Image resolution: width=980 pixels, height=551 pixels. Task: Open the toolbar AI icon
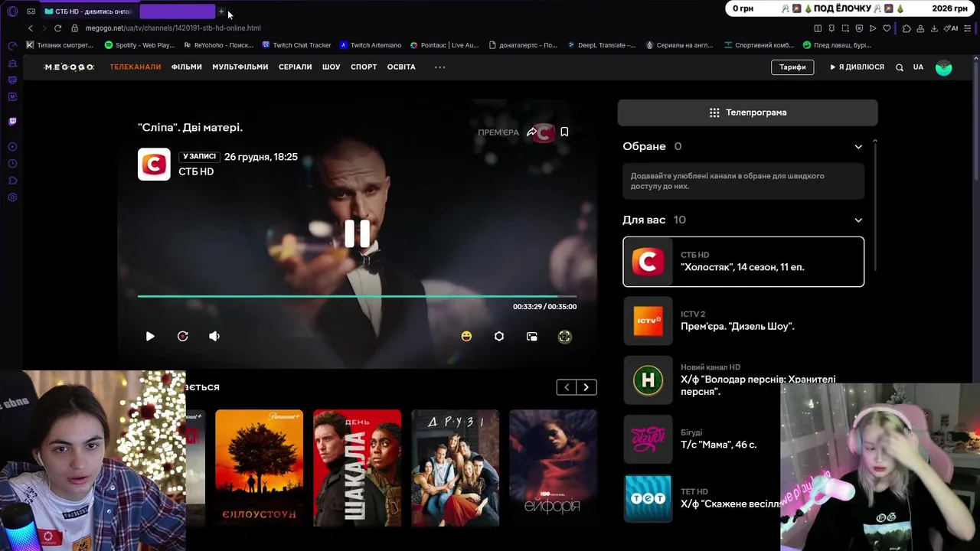952,28
